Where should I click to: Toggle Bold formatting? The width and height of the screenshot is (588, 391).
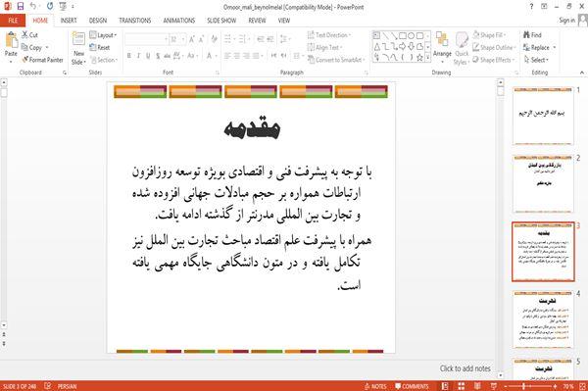(x=129, y=56)
